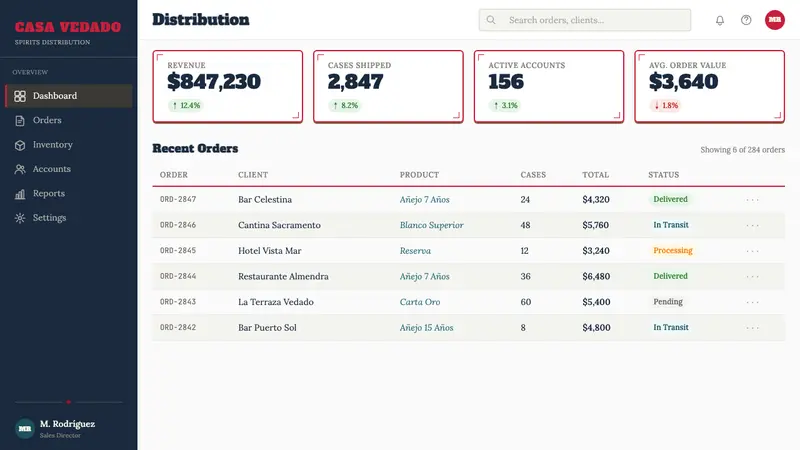800x450 pixels.
Task: Open the help question mark icon
Action: click(746, 20)
